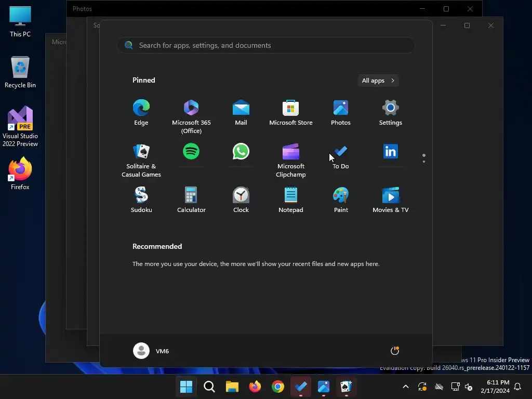
Task: Launch Solitaire & Casual Games
Action: [141, 160]
